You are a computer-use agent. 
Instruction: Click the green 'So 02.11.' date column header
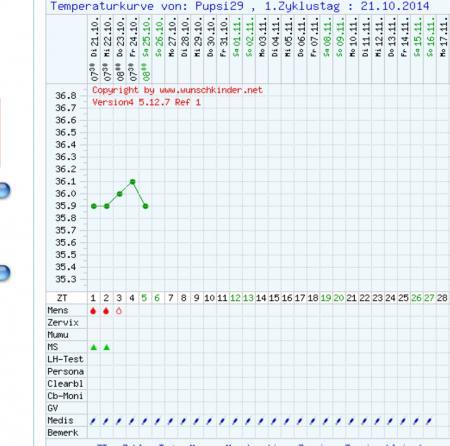249,37
